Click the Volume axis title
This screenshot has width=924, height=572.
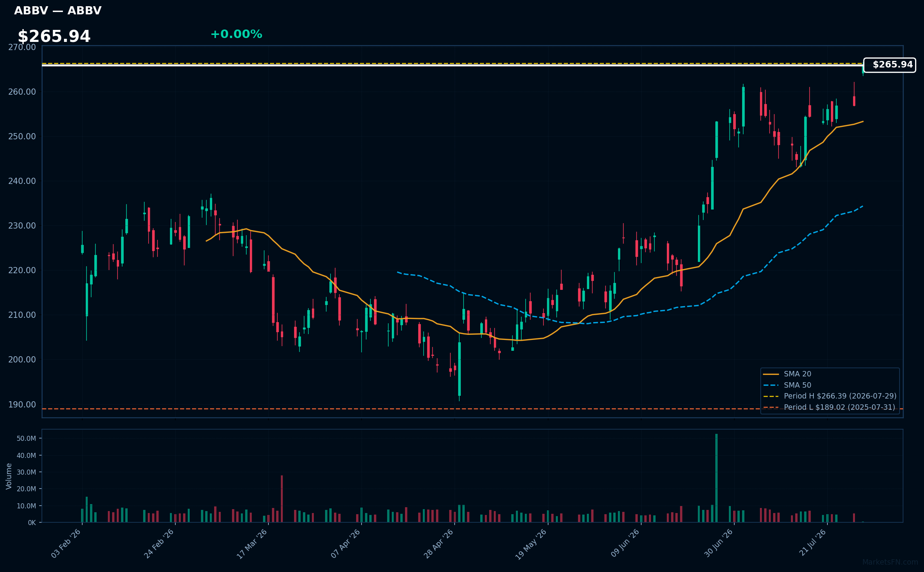click(x=9, y=476)
